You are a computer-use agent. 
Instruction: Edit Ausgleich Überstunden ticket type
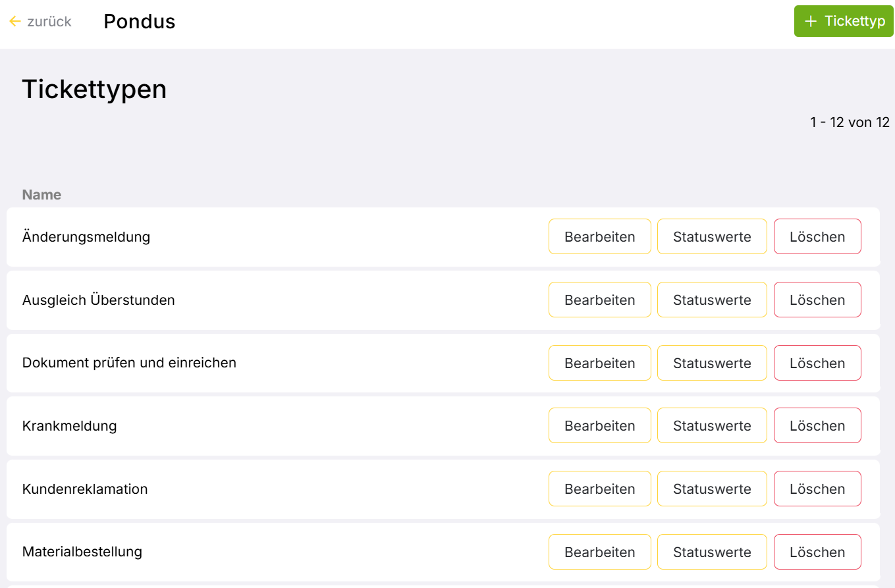(599, 300)
